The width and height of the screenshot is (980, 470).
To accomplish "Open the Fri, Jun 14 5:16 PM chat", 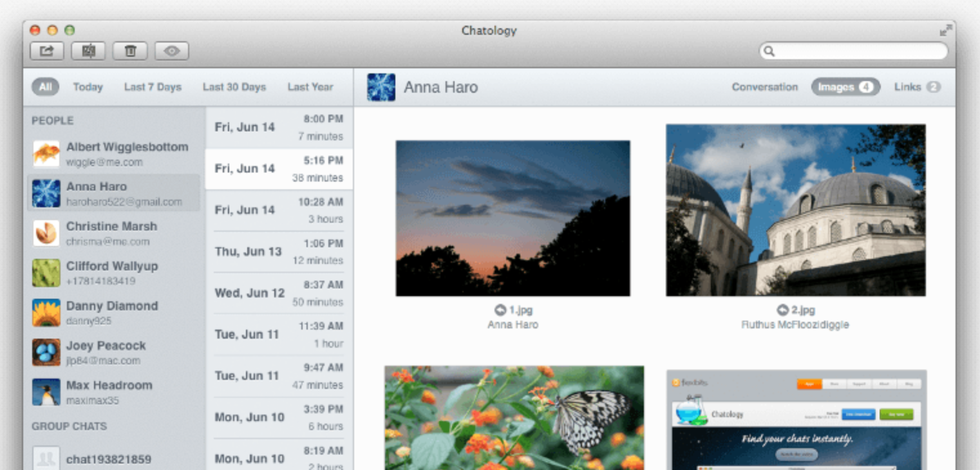I will [x=279, y=169].
